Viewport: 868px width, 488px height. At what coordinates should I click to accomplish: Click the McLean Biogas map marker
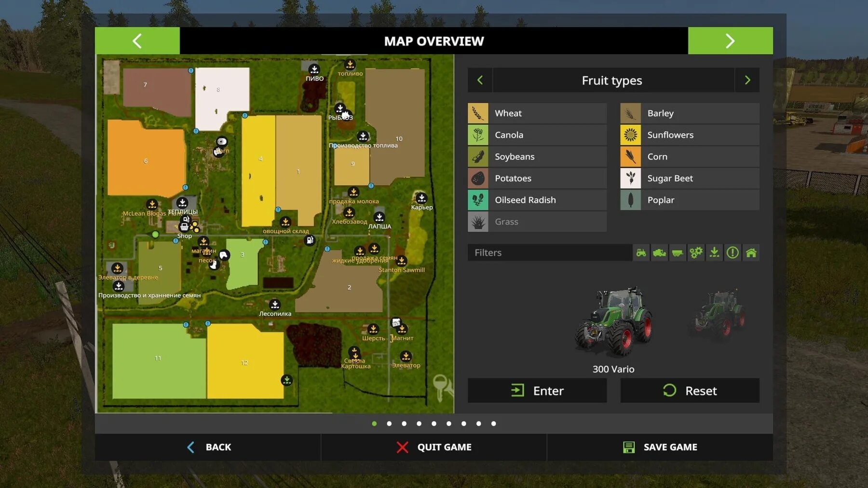tap(152, 204)
